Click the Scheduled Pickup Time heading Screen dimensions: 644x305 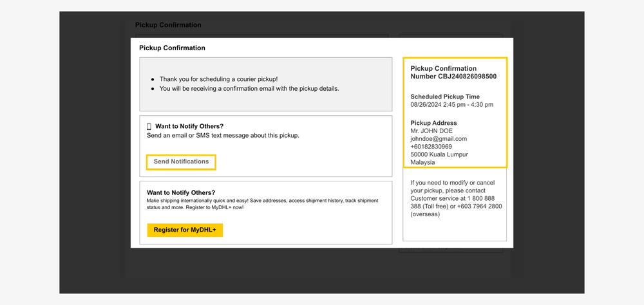pyautogui.click(x=445, y=97)
